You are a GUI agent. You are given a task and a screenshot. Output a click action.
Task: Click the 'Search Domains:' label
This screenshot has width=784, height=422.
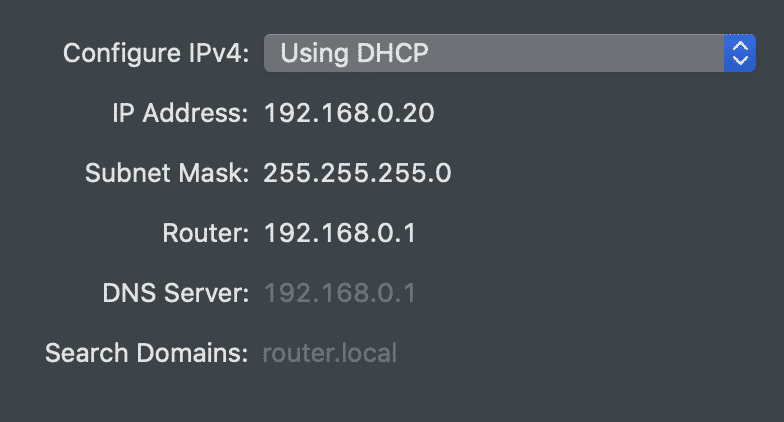(x=146, y=353)
